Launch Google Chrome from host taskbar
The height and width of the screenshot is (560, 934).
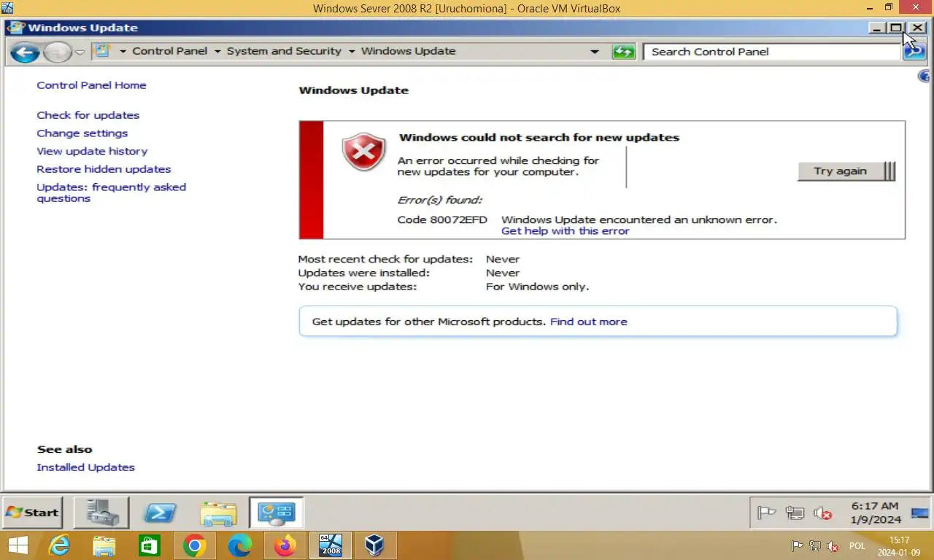tap(194, 545)
